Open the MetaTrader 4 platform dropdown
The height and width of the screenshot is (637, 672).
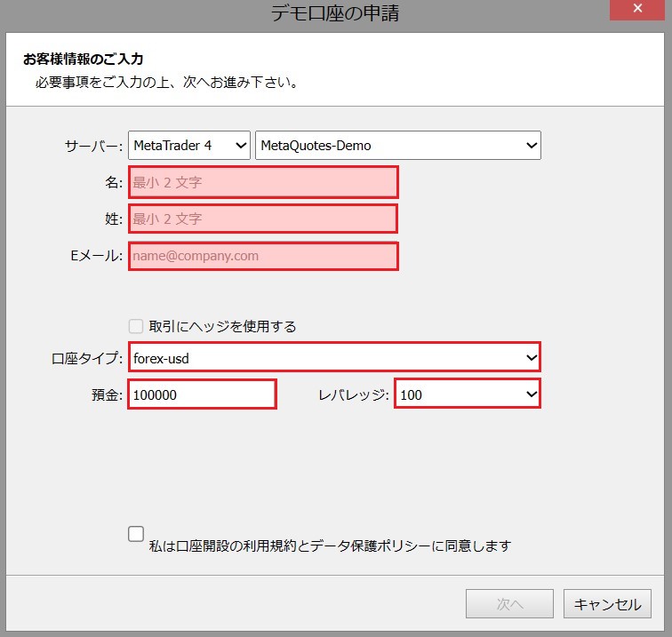point(189,146)
